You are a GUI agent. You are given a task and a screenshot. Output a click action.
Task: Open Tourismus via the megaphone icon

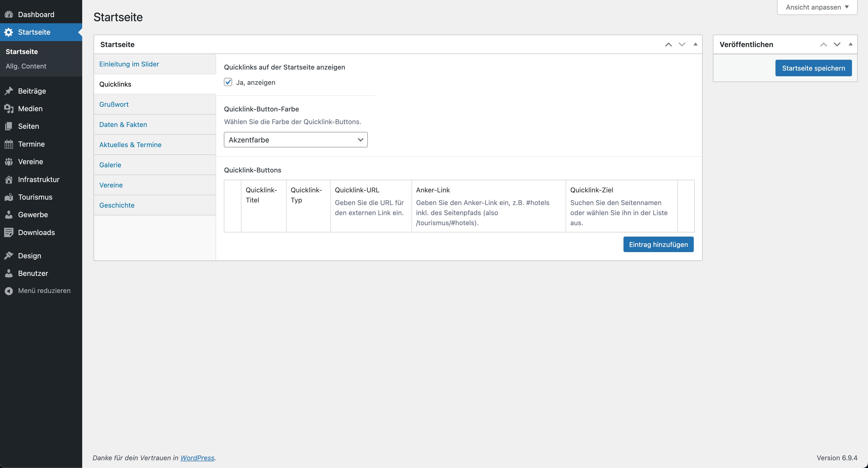point(9,197)
